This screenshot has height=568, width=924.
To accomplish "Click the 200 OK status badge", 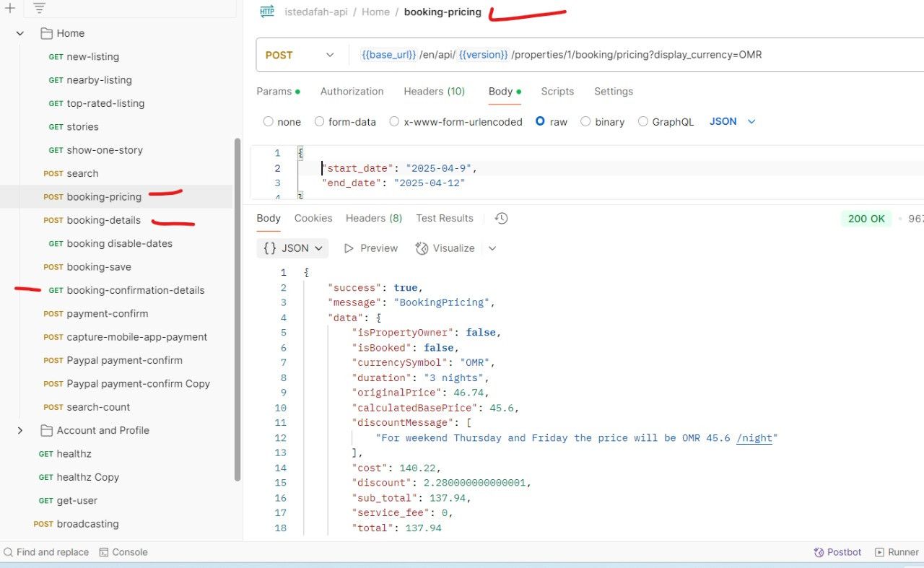I will pos(866,219).
